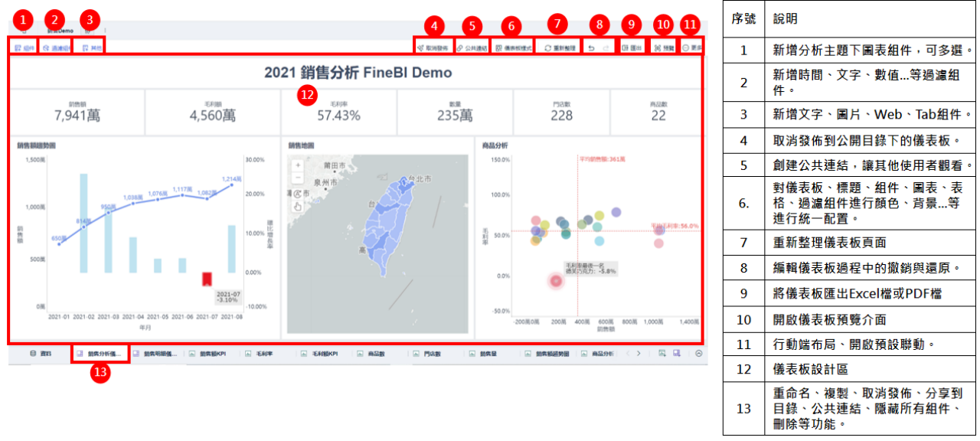Click the 毛利率 57.43% KPI card
The height and width of the screenshot is (441, 980).
point(338,112)
